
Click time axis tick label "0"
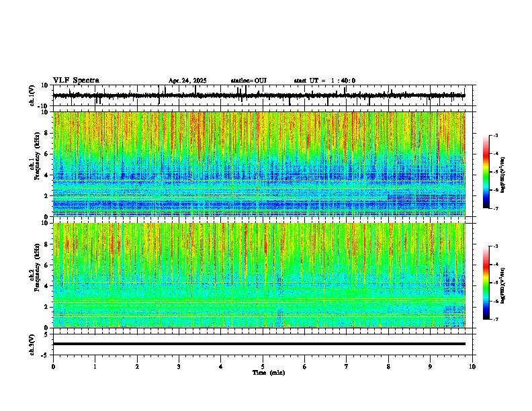coord(53,367)
